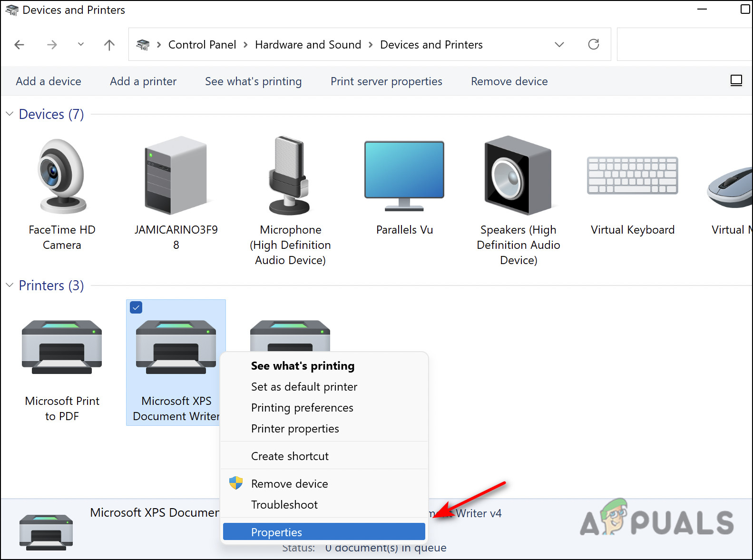
Task: Click the Parallels Vu label
Action: click(404, 230)
